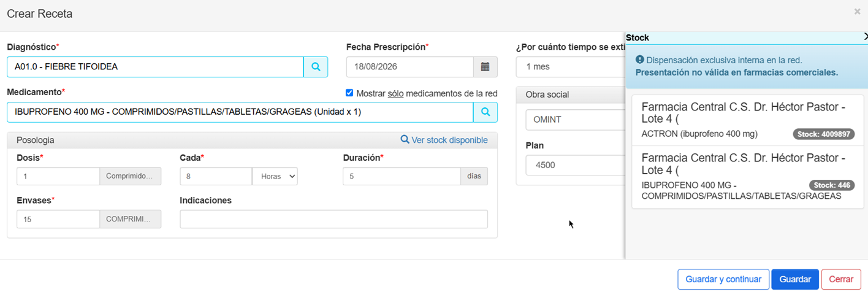Open the '1 mes' duration dropdown
The width and height of the screenshot is (868, 297).
(x=571, y=67)
